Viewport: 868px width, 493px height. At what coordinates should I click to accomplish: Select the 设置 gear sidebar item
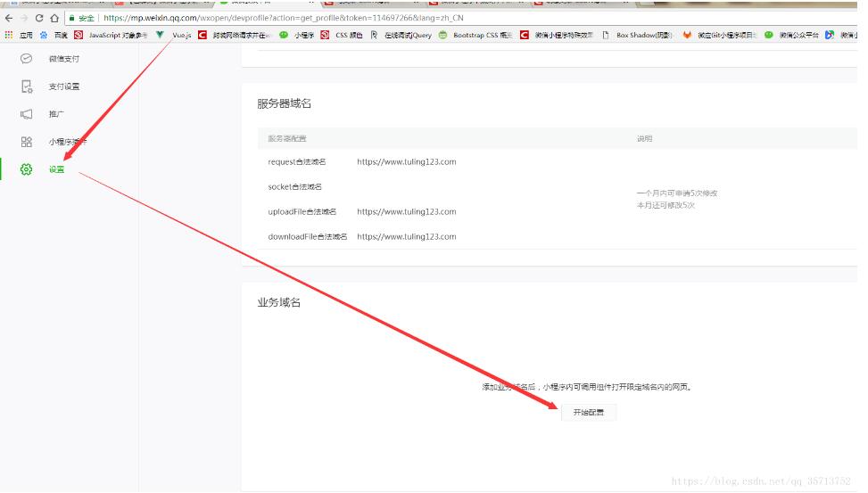tap(43, 169)
